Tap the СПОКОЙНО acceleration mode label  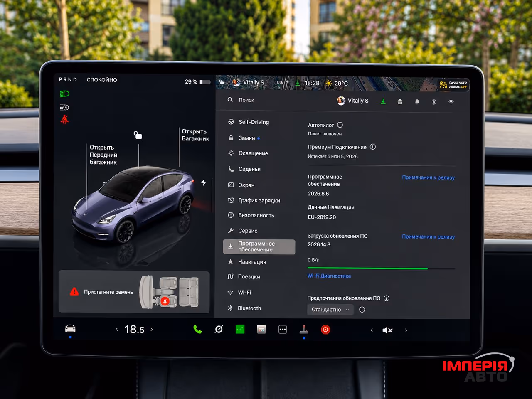coord(102,80)
